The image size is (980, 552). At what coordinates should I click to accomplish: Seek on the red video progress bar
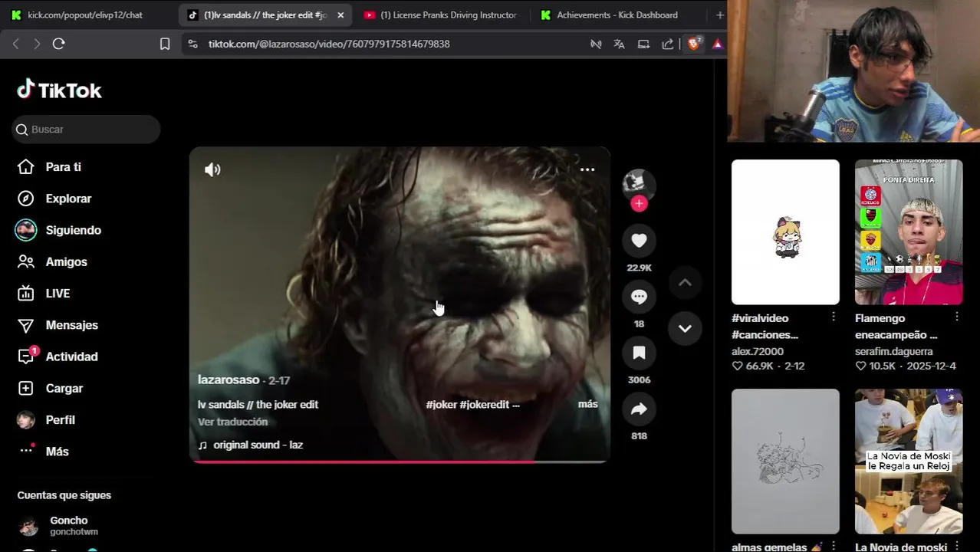(400, 462)
